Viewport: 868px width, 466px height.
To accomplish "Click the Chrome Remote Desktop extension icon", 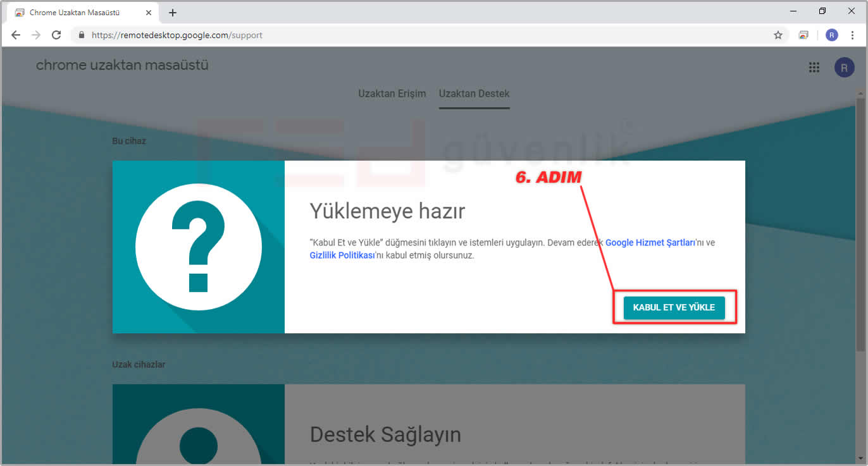I will click(x=803, y=35).
